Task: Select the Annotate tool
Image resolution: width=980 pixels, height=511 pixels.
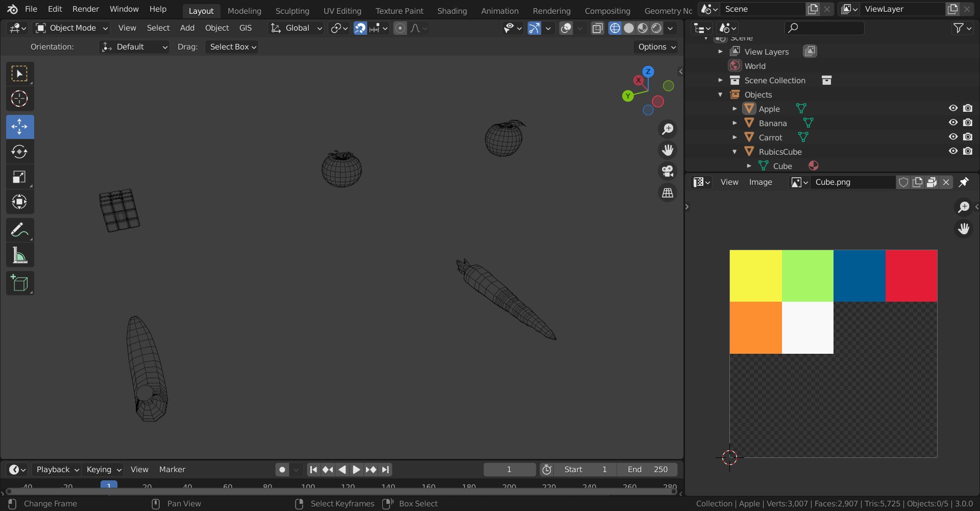Action: point(20,230)
